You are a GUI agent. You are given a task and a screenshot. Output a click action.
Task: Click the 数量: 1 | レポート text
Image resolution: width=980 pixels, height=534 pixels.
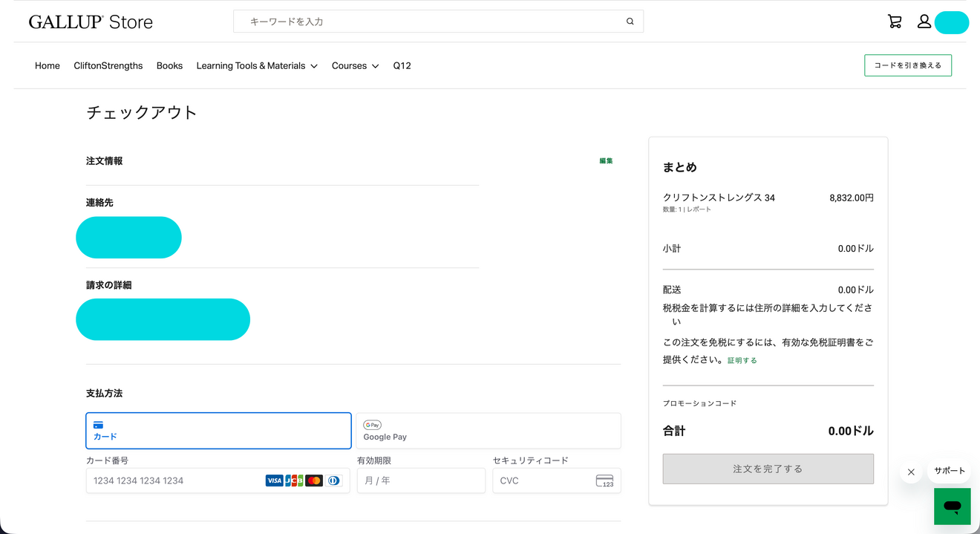point(687,209)
